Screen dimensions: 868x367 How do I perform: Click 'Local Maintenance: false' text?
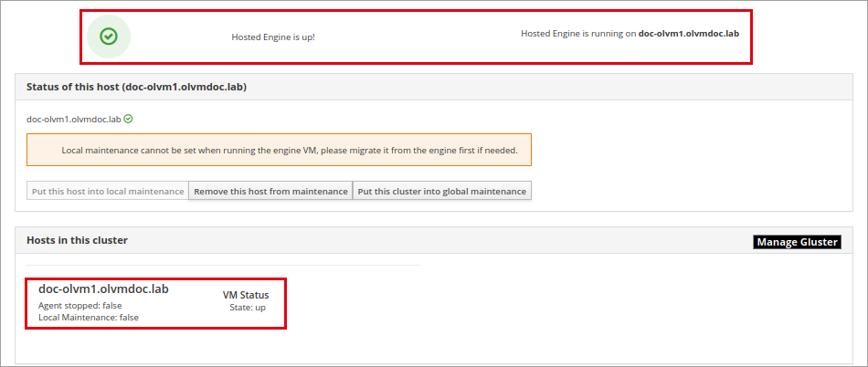(89, 318)
